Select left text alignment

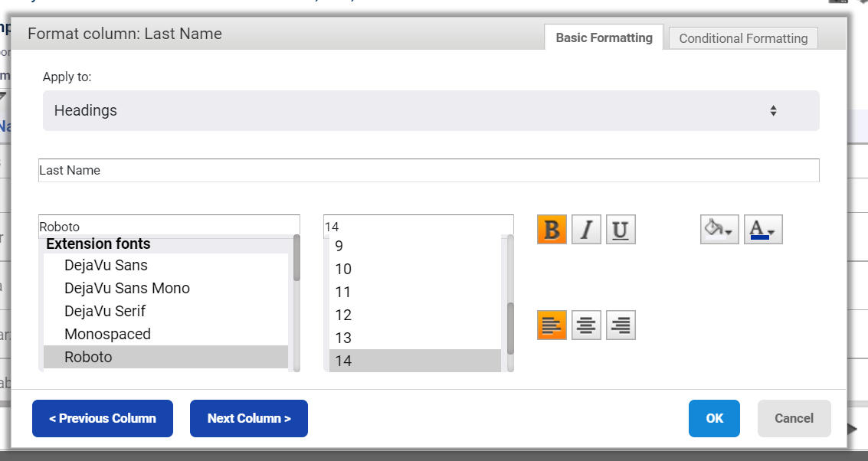pyautogui.click(x=552, y=325)
